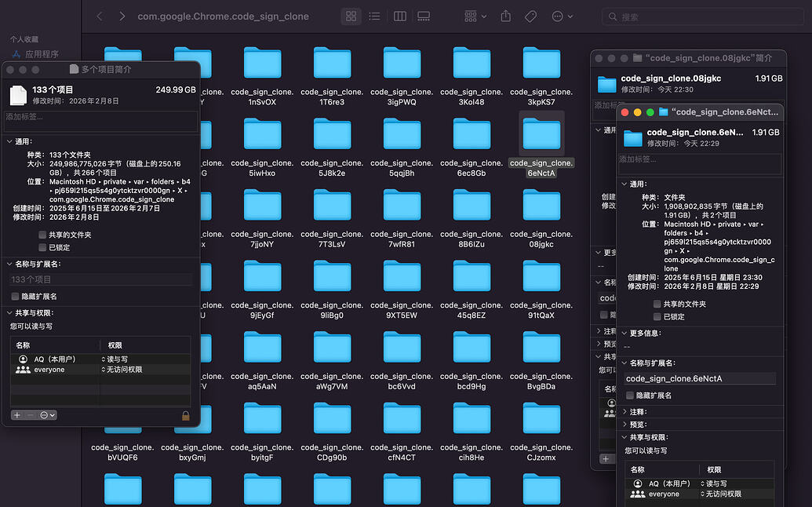Viewport: 812px width, 507px height.
Task: Toggle Locked checkbox in multi-item info
Action: pyautogui.click(x=42, y=247)
